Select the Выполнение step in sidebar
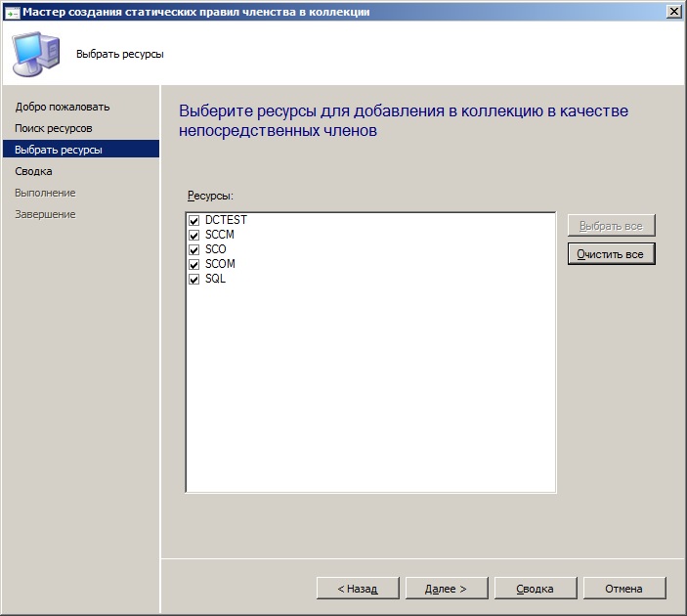This screenshot has height=616, width=687. pos(45,193)
